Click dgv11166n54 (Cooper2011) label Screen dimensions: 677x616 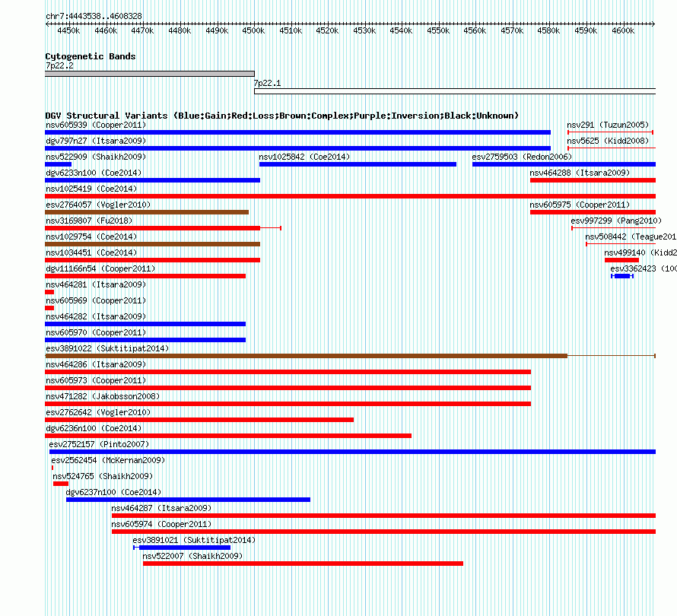point(100,268)
